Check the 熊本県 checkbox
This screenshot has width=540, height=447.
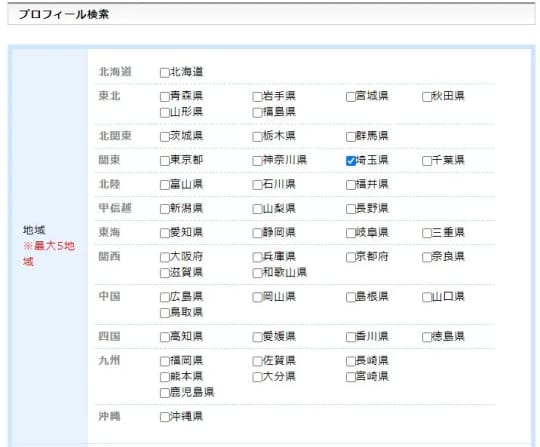pyautogui.click(x=165, y=377)
